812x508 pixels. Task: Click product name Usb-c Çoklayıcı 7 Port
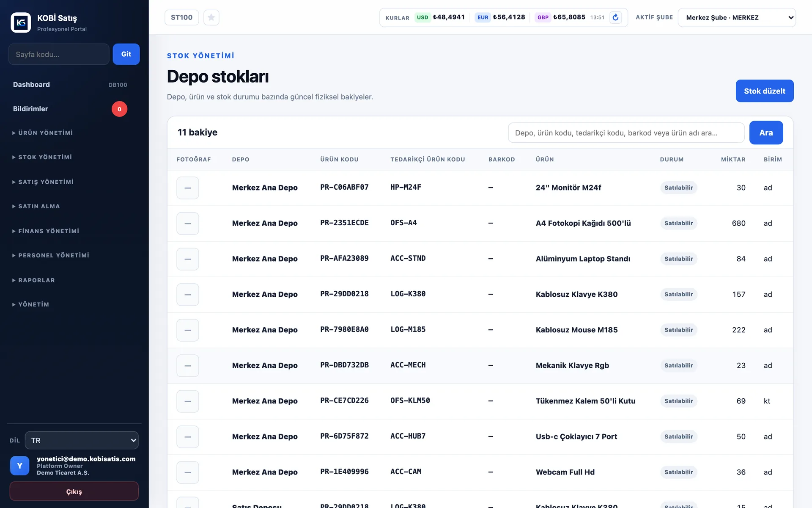[576, 436]
